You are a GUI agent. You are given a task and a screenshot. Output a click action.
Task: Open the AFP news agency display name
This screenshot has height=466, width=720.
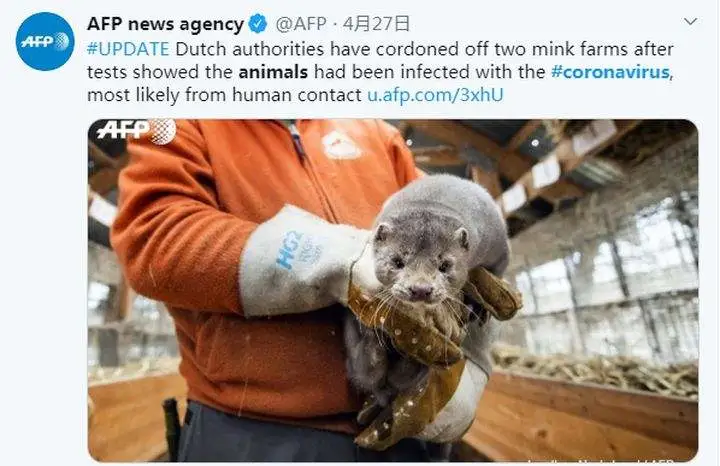coord(165,24)
